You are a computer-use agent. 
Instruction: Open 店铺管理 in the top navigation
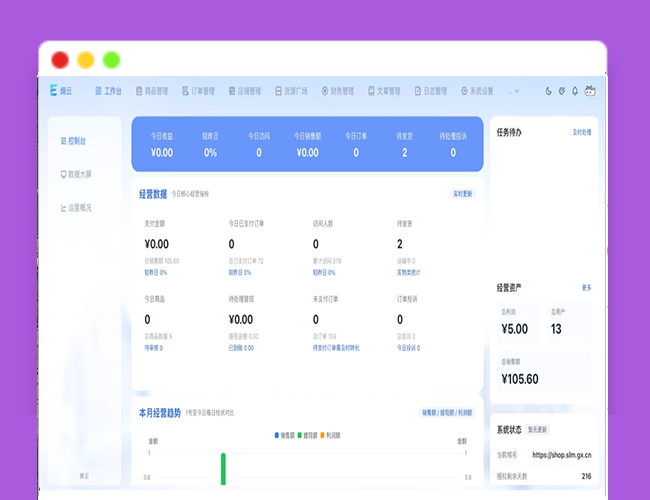coord(245,91)
